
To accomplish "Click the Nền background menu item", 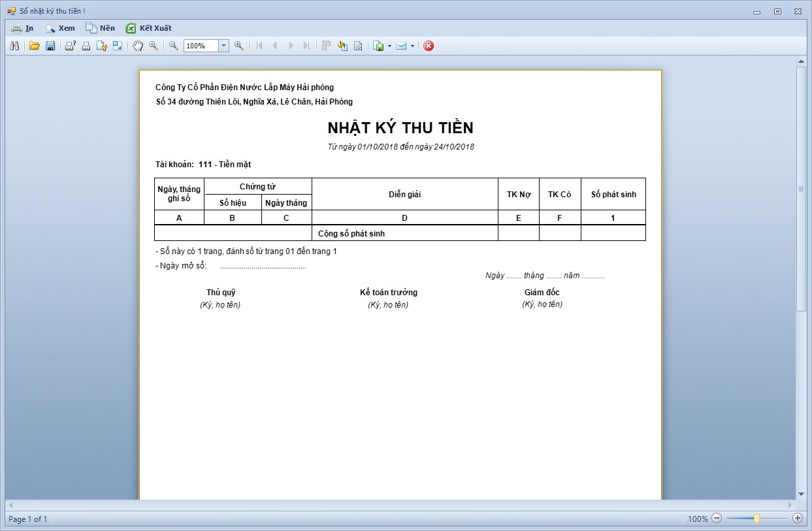I will coord(101,28).
